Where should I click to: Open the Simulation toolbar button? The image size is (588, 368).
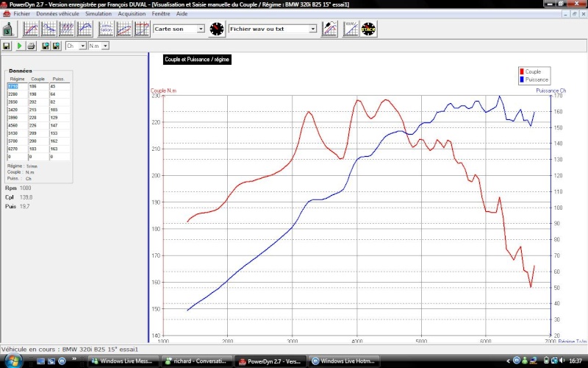click(106, 29)
